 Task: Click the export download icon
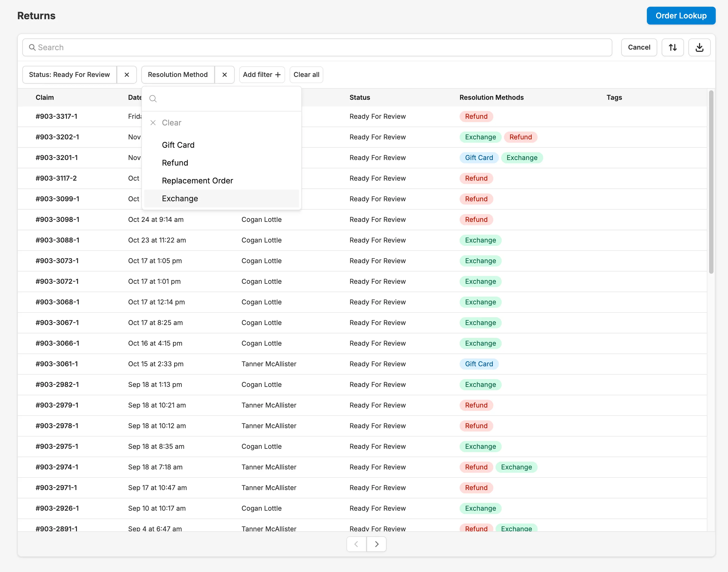[x=699, y=47]
